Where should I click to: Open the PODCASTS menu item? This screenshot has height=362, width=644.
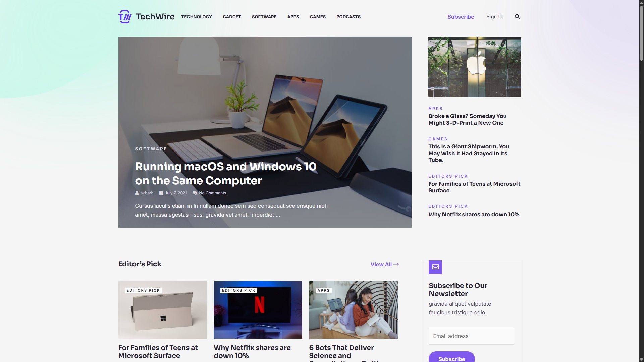(x=348, y=17)
